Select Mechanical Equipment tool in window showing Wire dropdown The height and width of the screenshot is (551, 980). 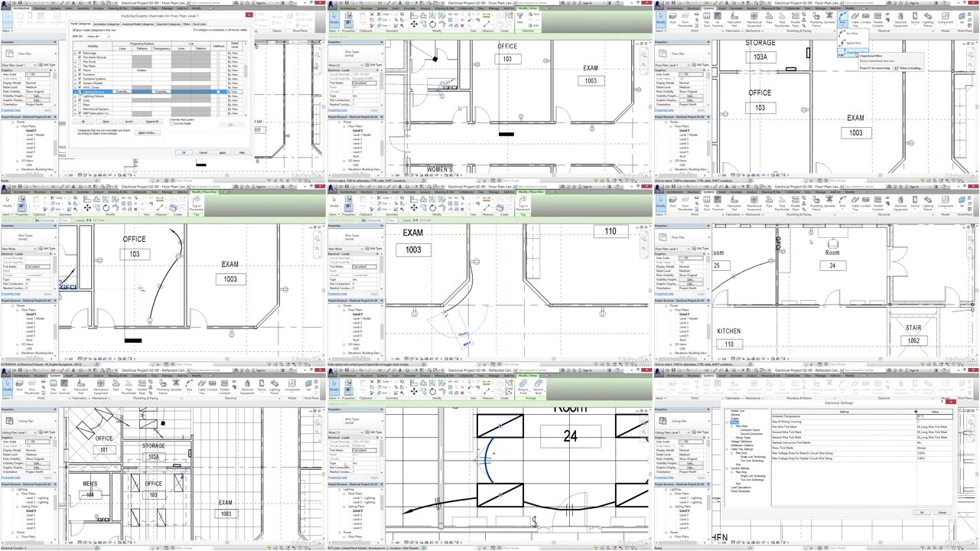click(754, 18)
